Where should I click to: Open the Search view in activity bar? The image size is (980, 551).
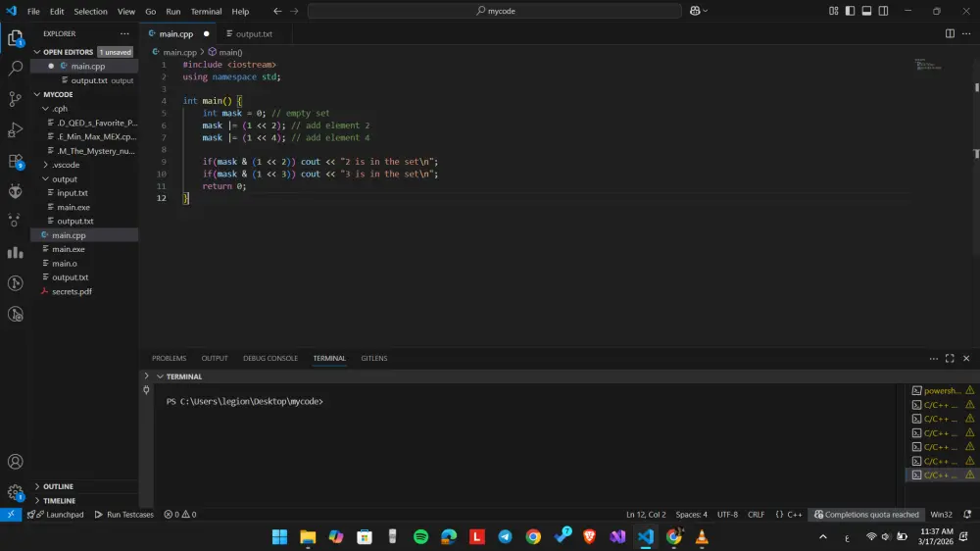tap(15, 69)
